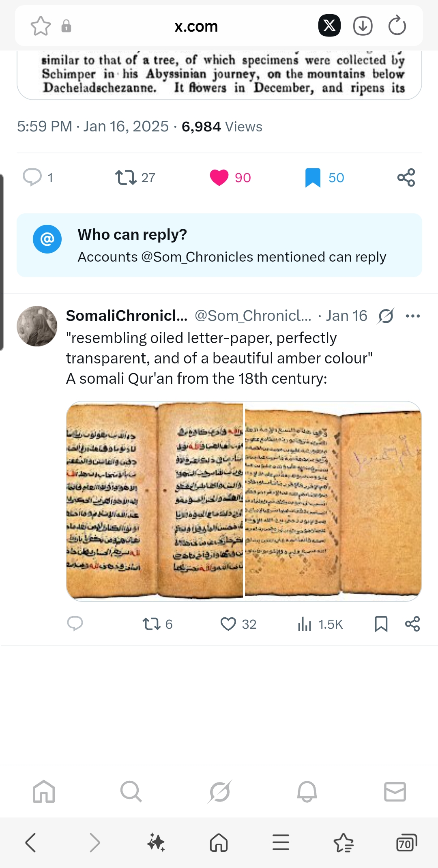438x868 pixels.
Task: Bookmark this page with the star icon
Action: click(x=41, y=26)
